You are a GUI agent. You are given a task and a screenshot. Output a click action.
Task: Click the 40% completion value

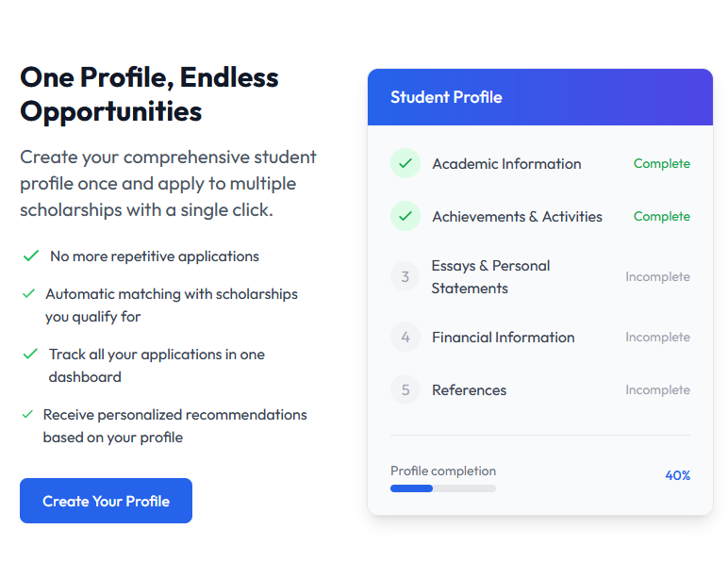pyautogui.click(x=677, y=475)
